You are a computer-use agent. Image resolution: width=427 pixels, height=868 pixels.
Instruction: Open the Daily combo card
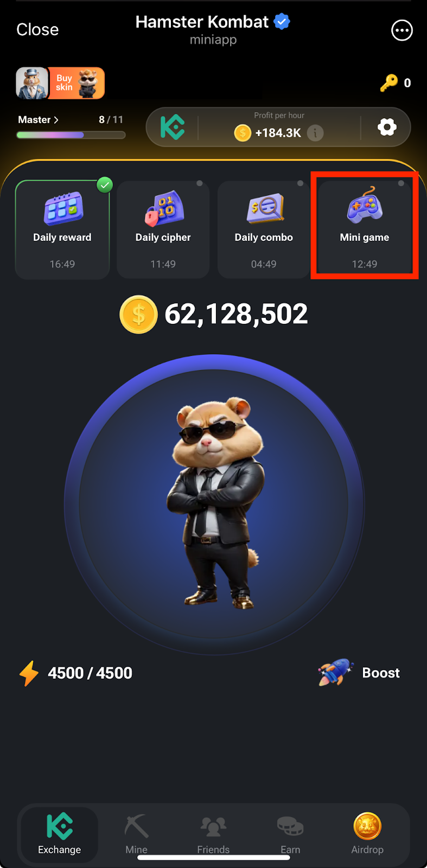(264, 229)
